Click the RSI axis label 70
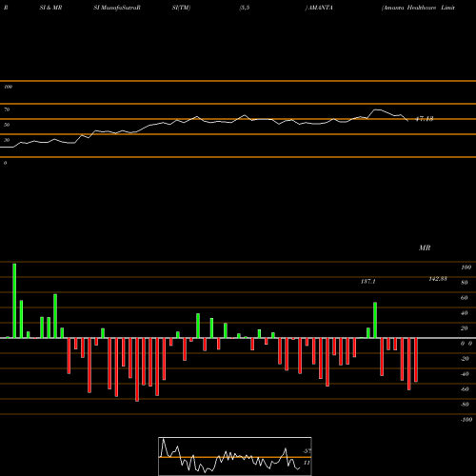The width and height of the screenshot is (476, 476). pos(7,109)
